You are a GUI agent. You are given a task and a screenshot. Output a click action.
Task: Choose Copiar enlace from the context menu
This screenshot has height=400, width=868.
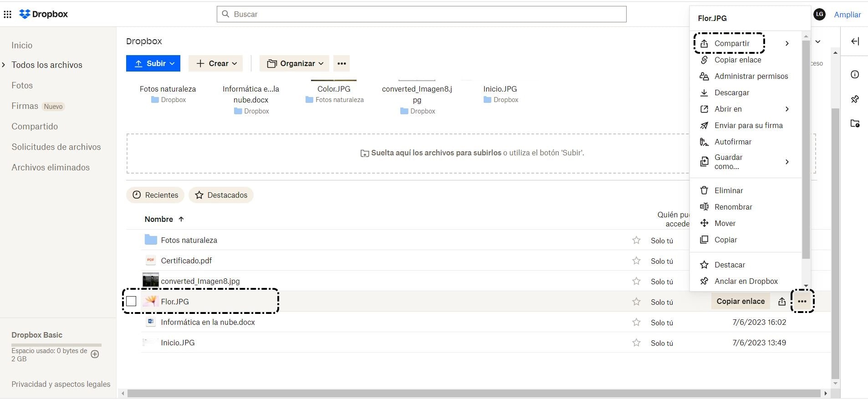(x=738, y=60)
